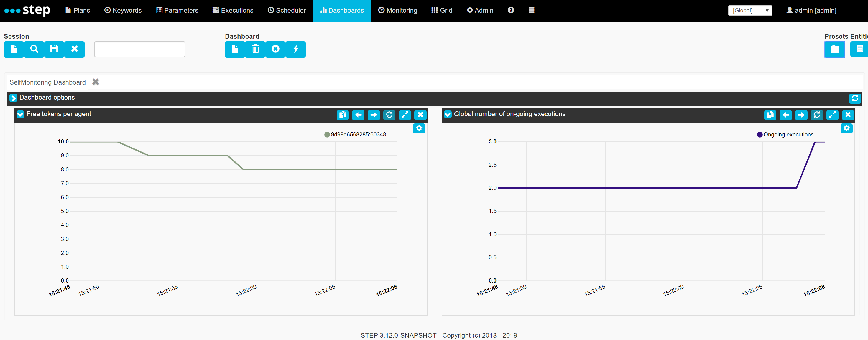Click the 3.0 y-axis label on executions chart
This screenshot has height=340, width=868.
[492, 142]
